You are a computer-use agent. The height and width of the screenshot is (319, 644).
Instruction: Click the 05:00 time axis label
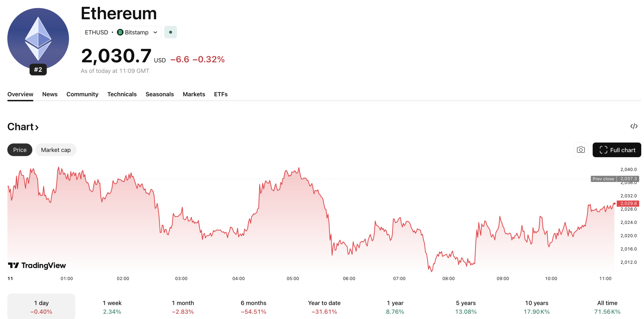click(x=293, y=278)
